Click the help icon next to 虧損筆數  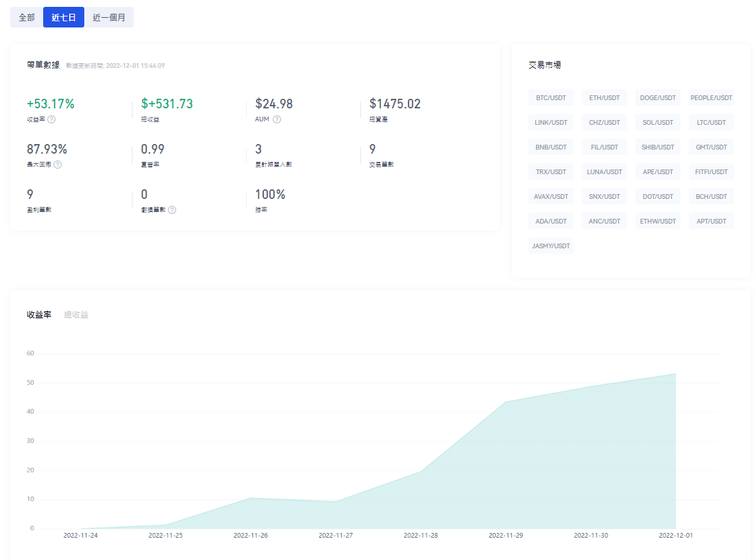(x=172, y=210)
